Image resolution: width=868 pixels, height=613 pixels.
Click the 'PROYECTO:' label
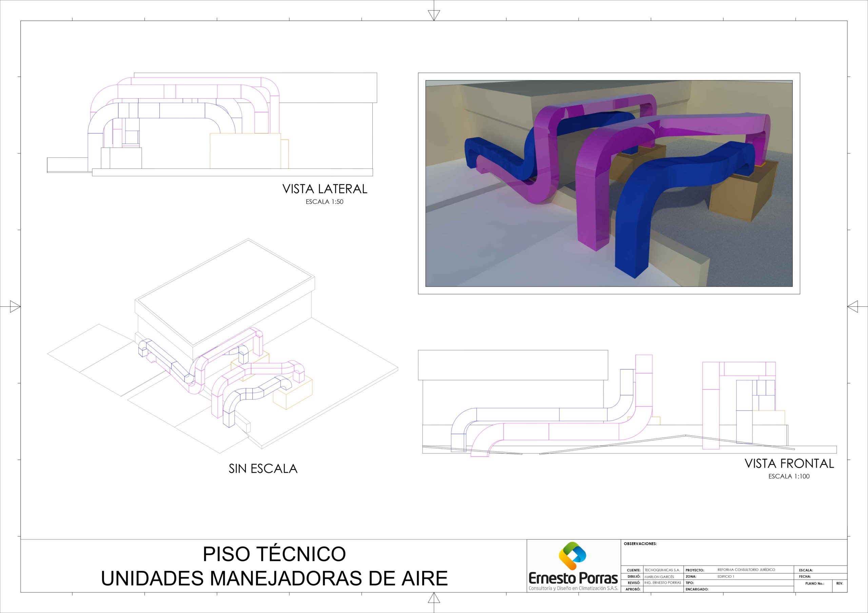click(695, 570)
